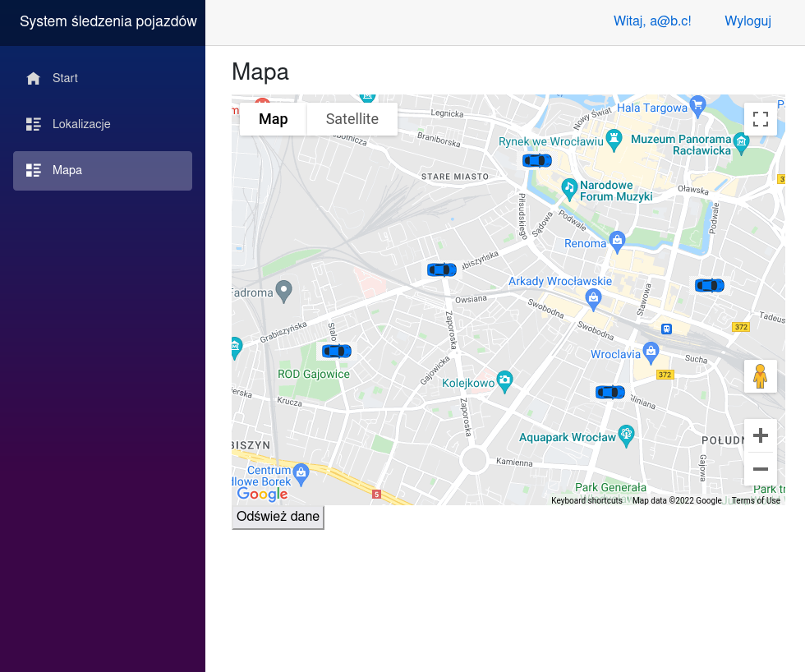Open the Kolejkowo place marker
The image size is (805, 672).
504,380
